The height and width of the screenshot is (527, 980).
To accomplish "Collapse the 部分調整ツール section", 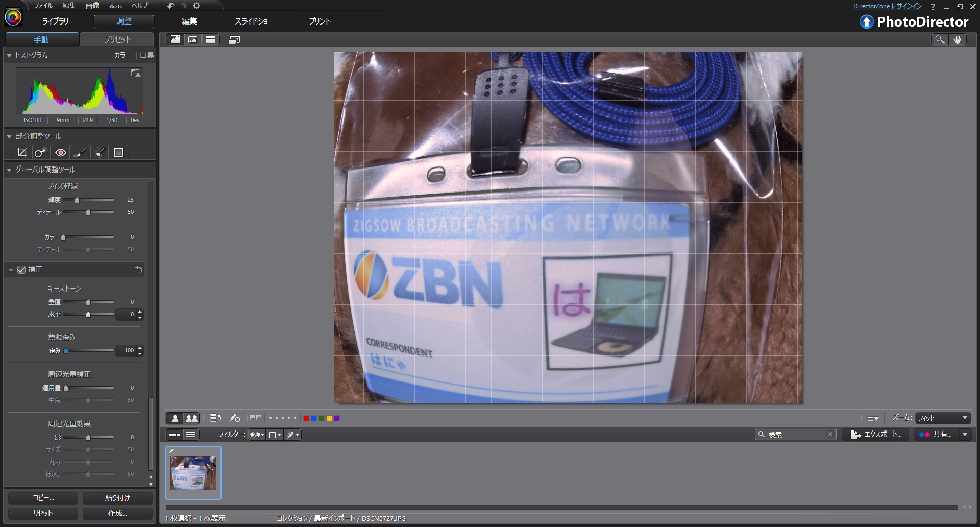I will click(x=9, y=137).
